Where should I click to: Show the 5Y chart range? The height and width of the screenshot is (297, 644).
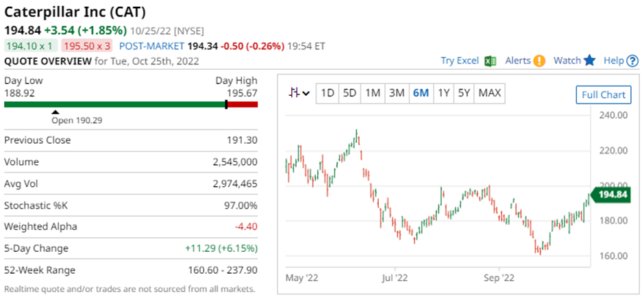click(x=465, y=93)
